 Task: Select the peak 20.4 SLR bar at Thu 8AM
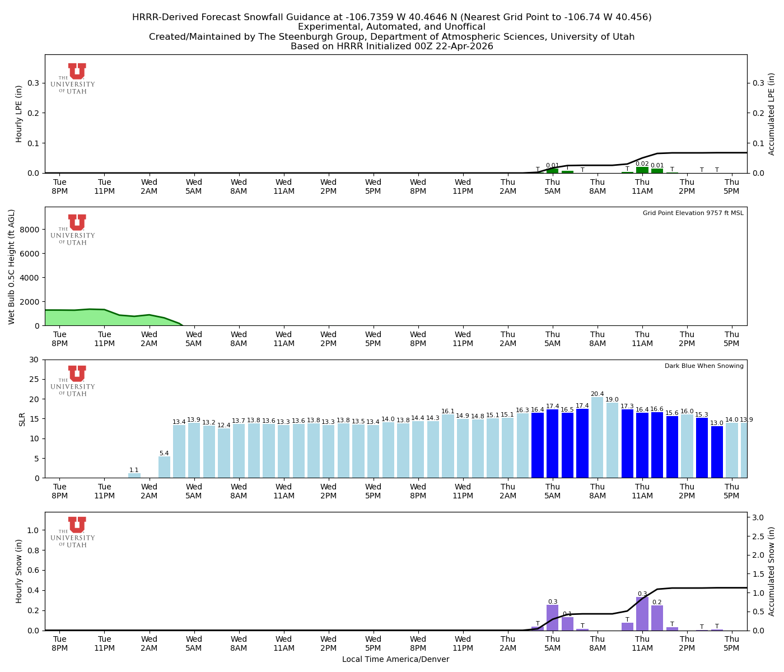tap(597, 437)
